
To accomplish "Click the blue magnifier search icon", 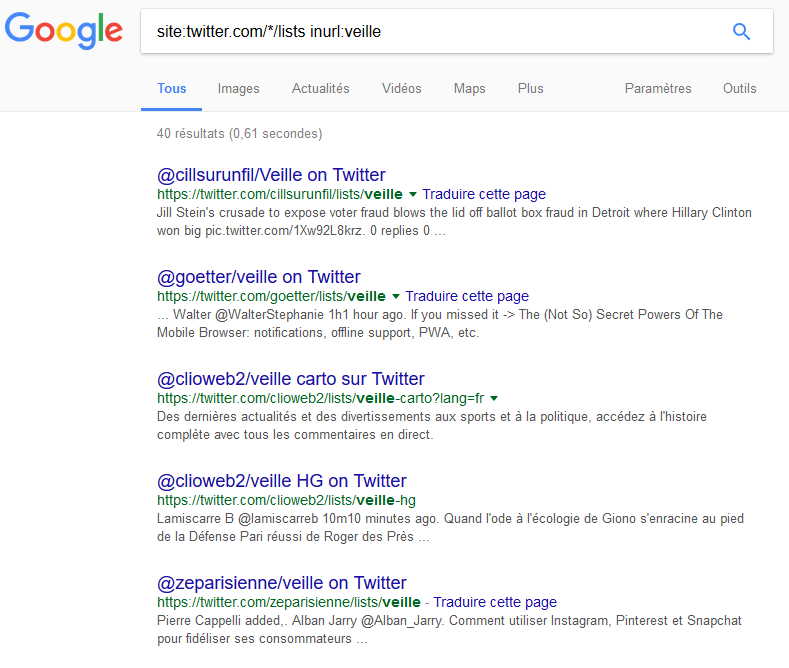I will point(741,31).
